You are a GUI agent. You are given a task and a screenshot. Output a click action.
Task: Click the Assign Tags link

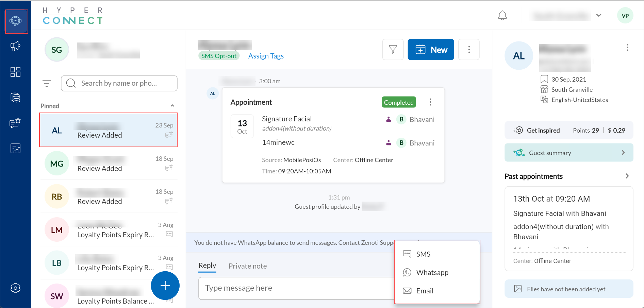coord(266,56)
